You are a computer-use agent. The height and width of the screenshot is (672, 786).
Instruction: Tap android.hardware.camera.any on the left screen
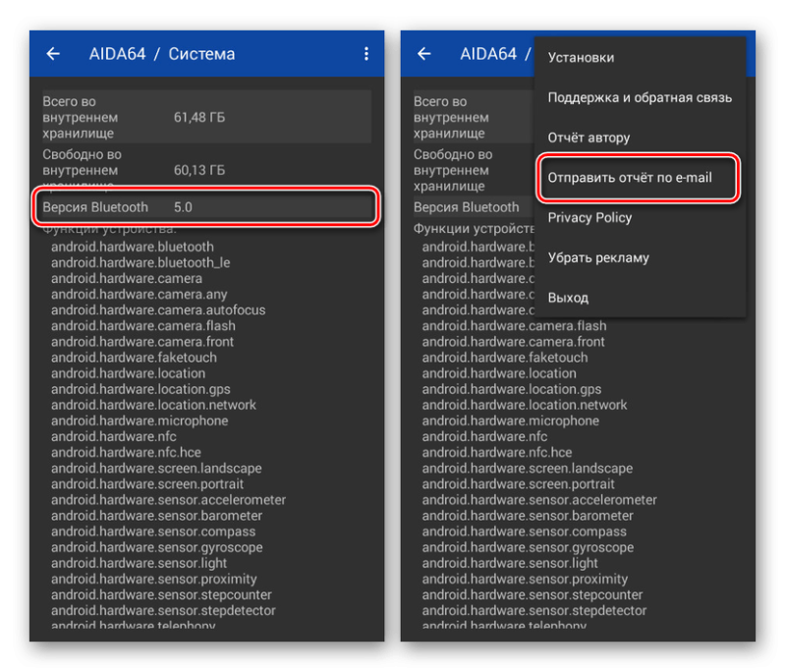point(139,294)
